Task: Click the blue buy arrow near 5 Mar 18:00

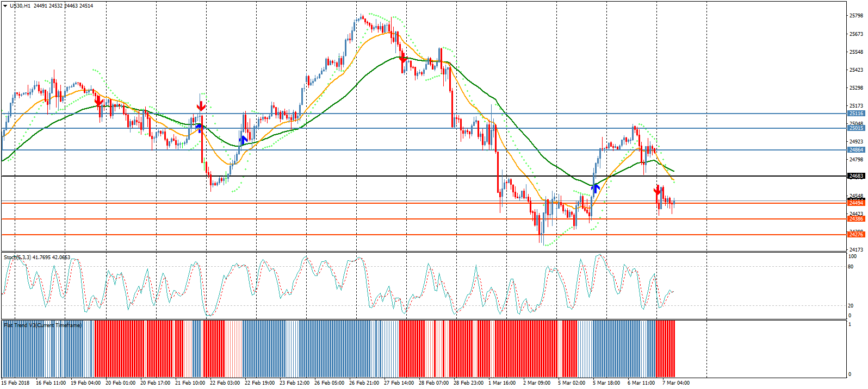Action: 596,188
